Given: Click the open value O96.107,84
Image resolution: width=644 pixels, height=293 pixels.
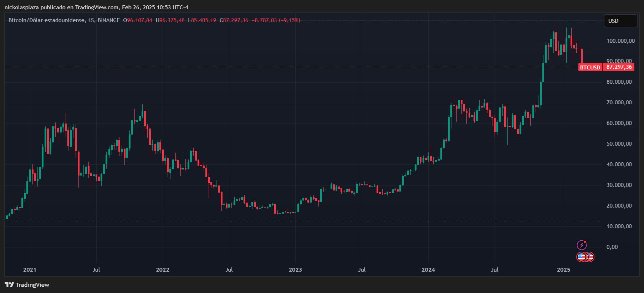Looking at the screenshot, I should [x=138, y=20].
